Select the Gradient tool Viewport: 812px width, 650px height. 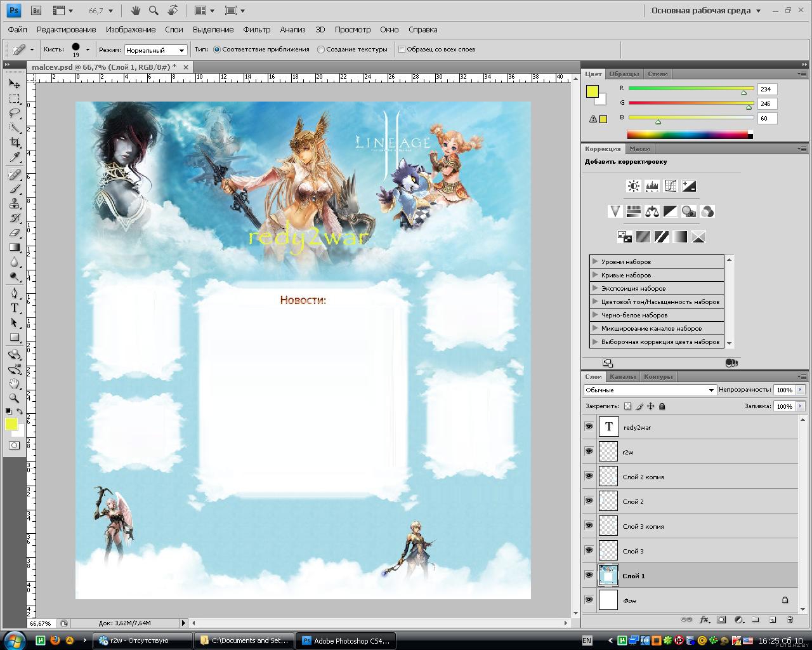pos(15,248)
